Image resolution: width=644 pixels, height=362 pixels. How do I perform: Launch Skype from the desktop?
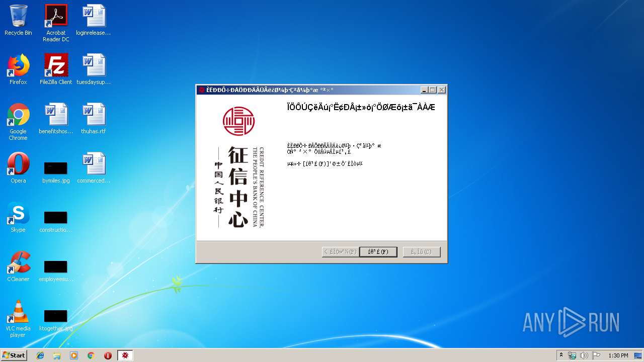coord(18,217)
